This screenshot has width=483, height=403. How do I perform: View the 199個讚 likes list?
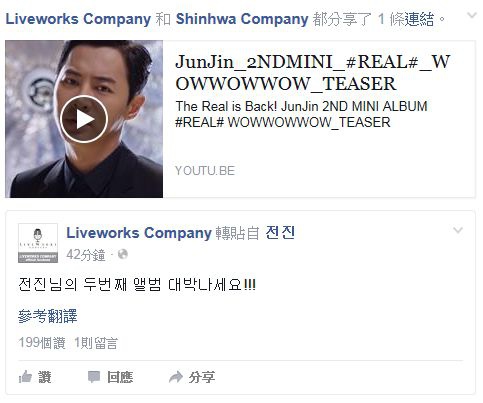click(x=42, y=343)
